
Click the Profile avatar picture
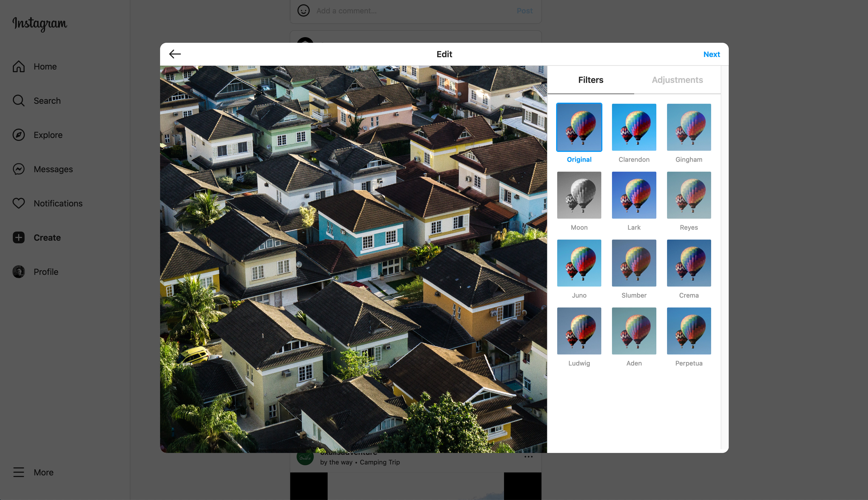click(18, 272)
